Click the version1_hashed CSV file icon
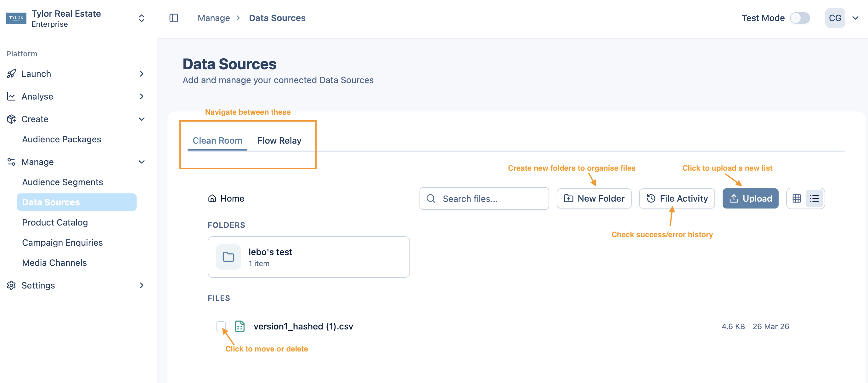 pos(240,326)
